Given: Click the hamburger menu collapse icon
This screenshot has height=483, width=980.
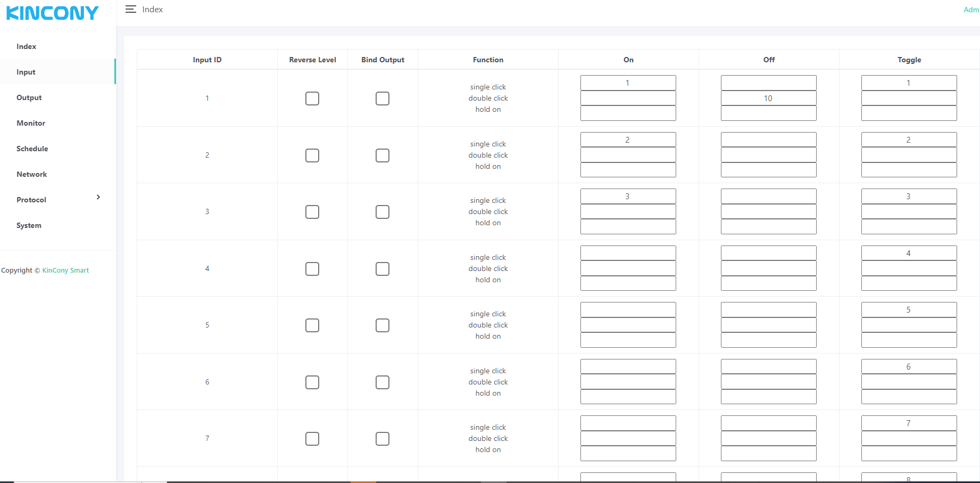Looking at the screenshot, I should pos(130,9).
